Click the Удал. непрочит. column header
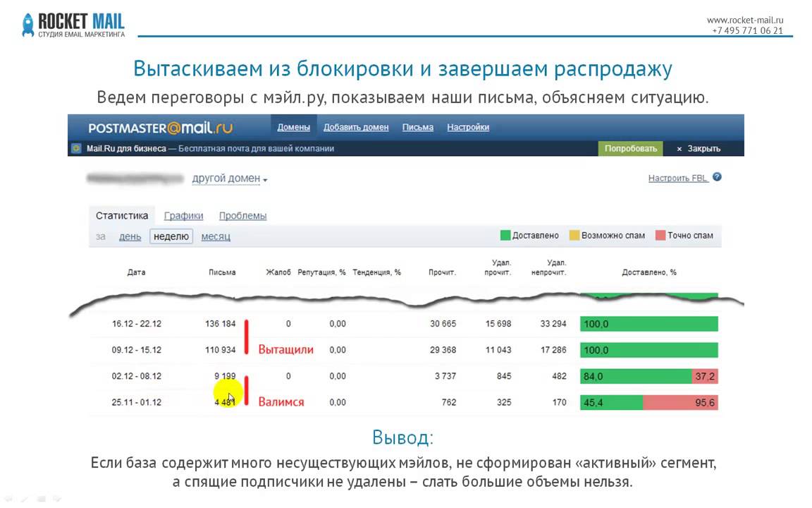 pos(549,267)
